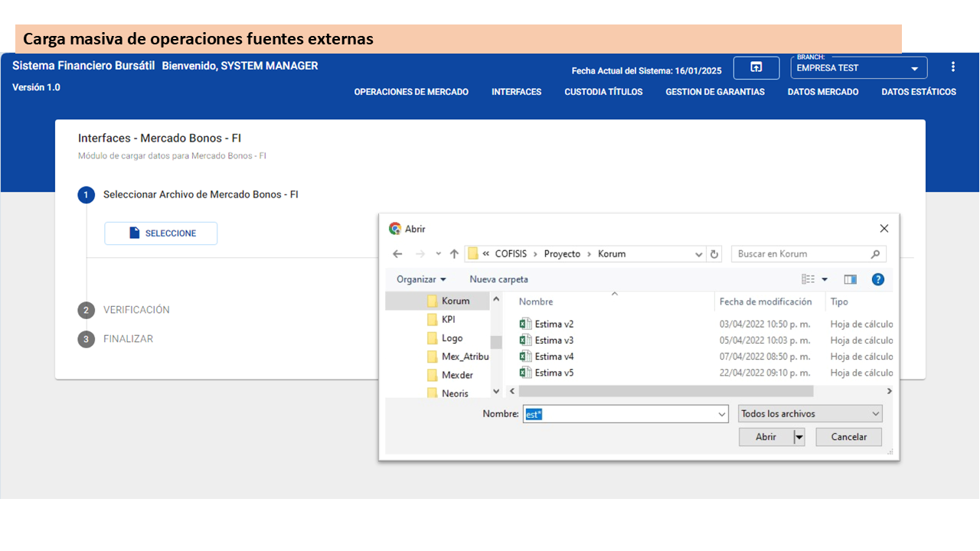The image size is (980, 551).
Task: Open the BRANCH Empresa Test dropdown
Action: [858, 68]
